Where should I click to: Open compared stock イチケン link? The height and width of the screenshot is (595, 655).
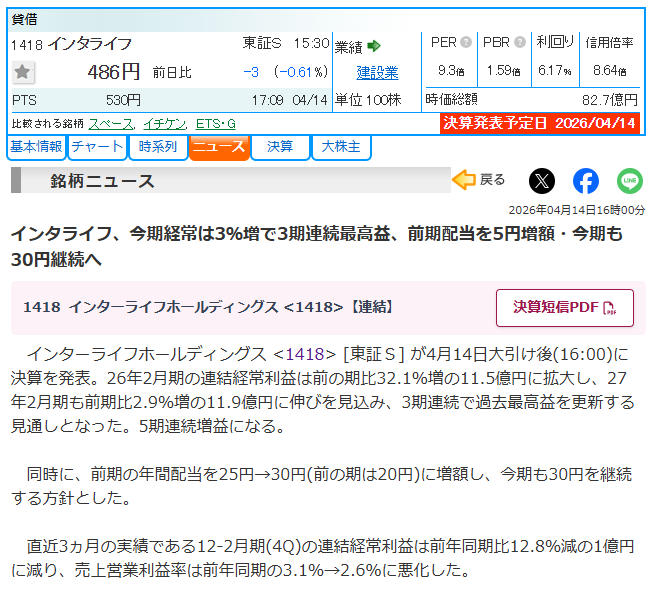(x=165, y=124)
